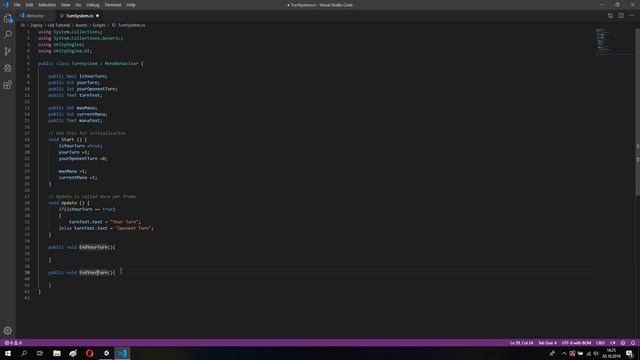Click Ln, Col indicator in status bar

click(x=521, y=343)
